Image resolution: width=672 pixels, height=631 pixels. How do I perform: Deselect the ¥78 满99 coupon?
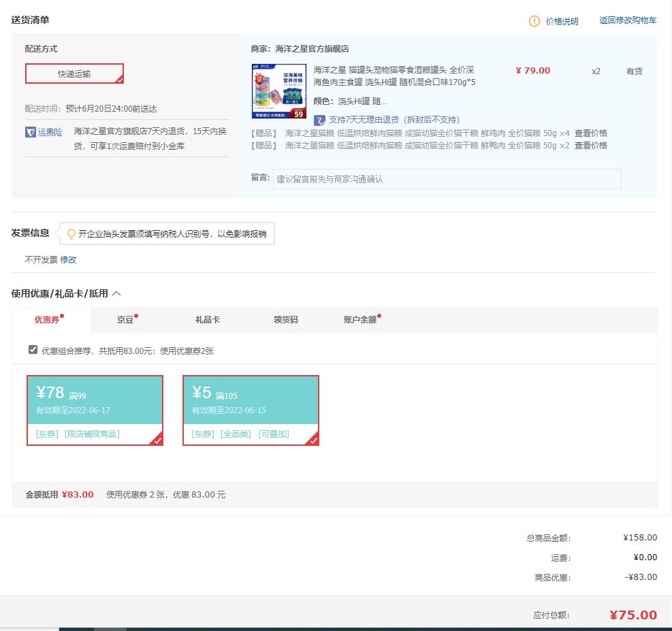click(x=95, y=410)
